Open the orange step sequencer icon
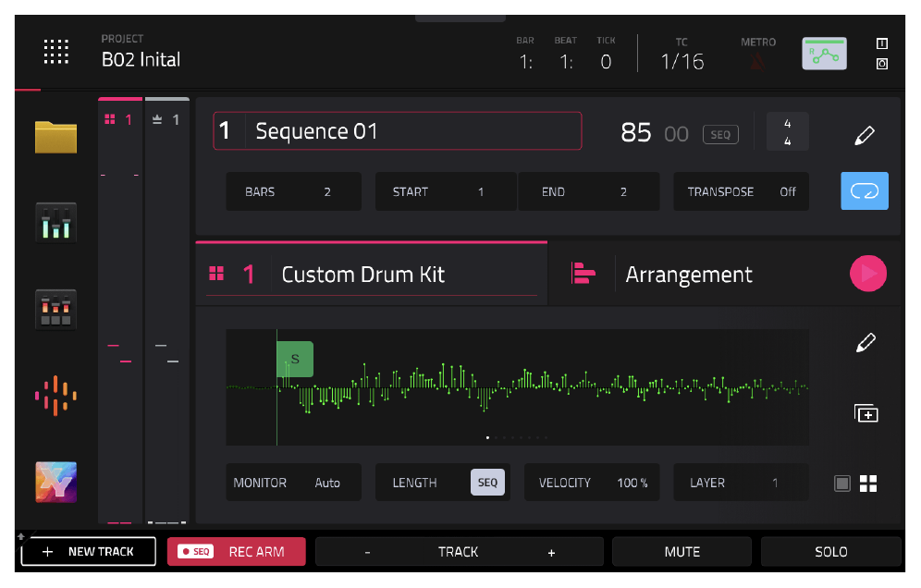921x588 pixels. click(x=55, y=396)
